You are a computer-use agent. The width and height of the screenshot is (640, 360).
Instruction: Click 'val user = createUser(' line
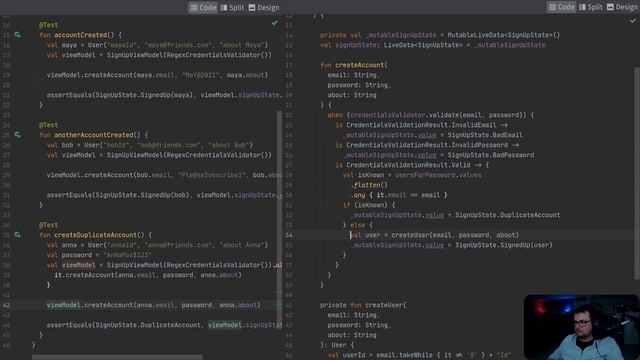pos(435,235)
